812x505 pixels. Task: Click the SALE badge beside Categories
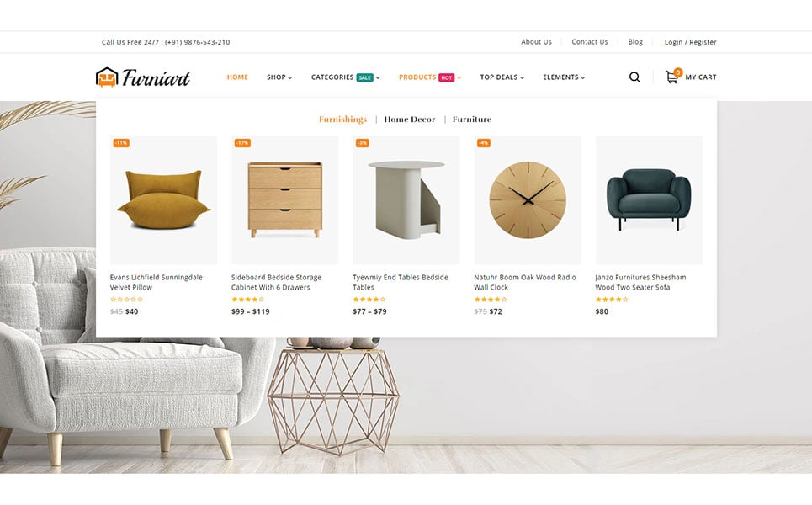point(364,77)
